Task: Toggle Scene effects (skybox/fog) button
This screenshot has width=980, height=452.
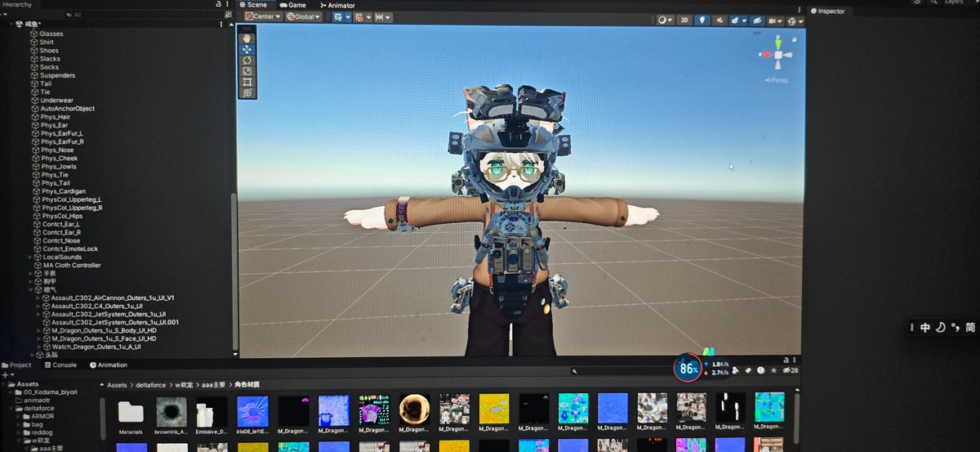Action: pos(737,20)
